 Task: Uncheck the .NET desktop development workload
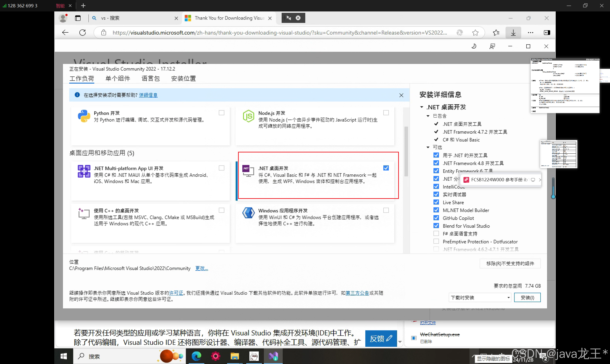click(386, 168)
